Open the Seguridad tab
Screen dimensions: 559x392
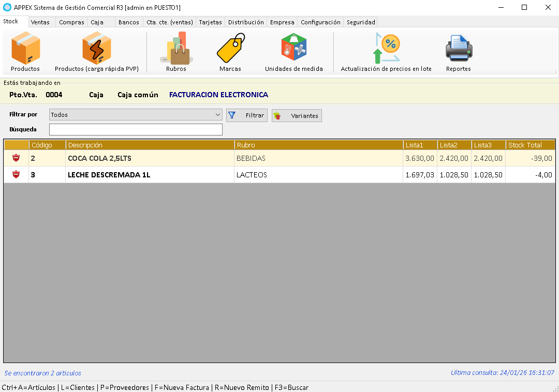[x=361, y=22]
